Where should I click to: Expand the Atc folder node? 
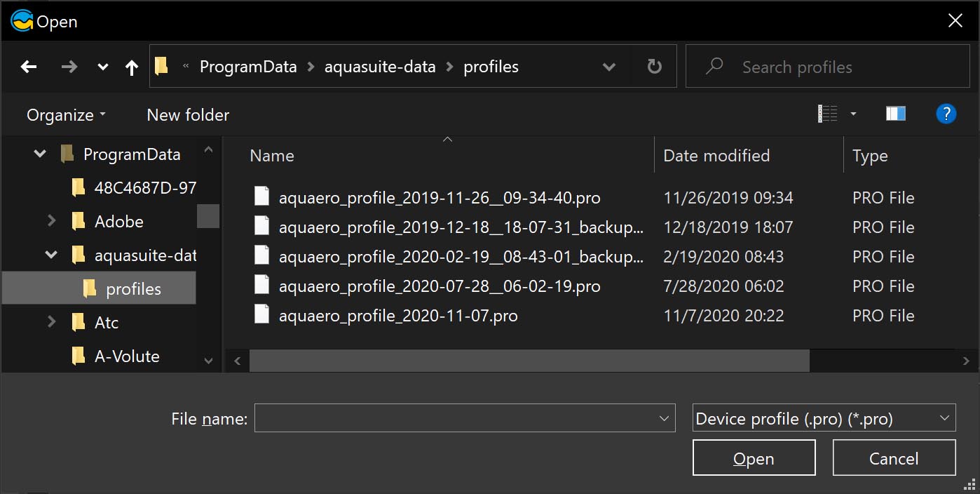51,322
